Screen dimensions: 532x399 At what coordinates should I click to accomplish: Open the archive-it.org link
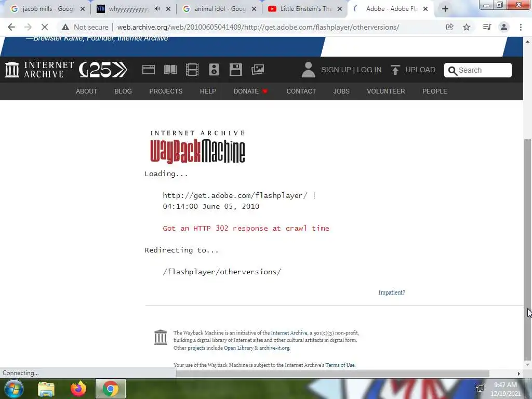[x=274, y=348]
